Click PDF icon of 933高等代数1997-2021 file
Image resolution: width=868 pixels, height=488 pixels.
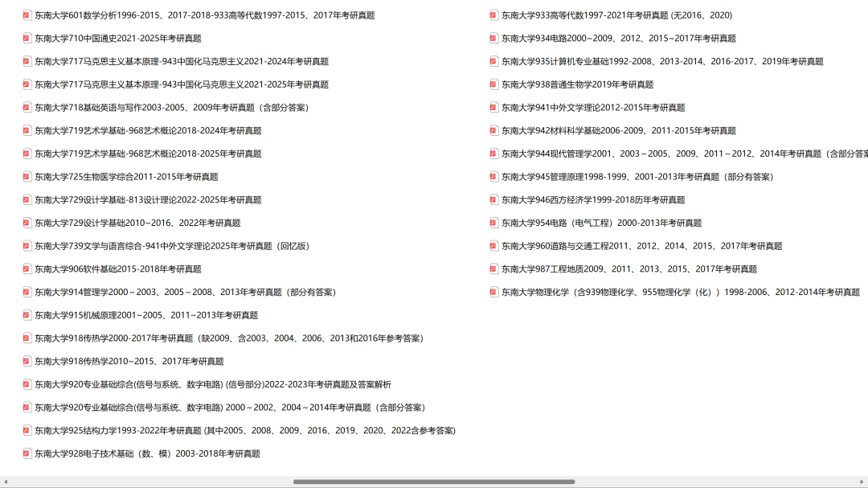coord(493,15)
